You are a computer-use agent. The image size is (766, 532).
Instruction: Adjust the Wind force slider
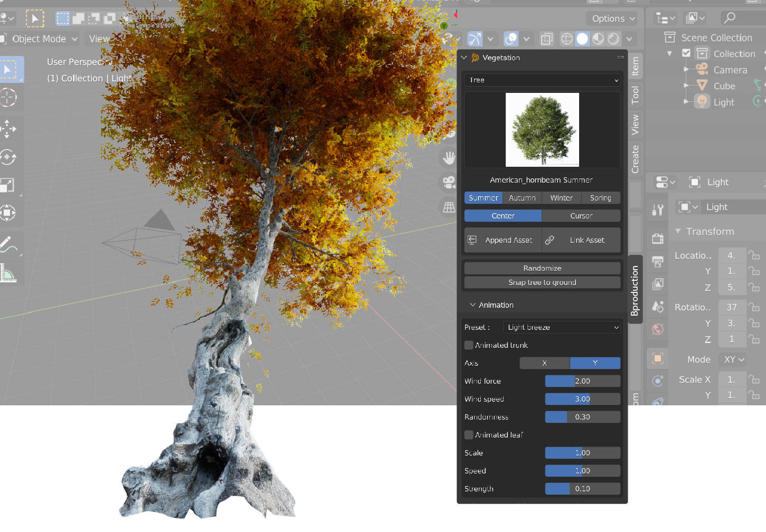tap(582, 381)
